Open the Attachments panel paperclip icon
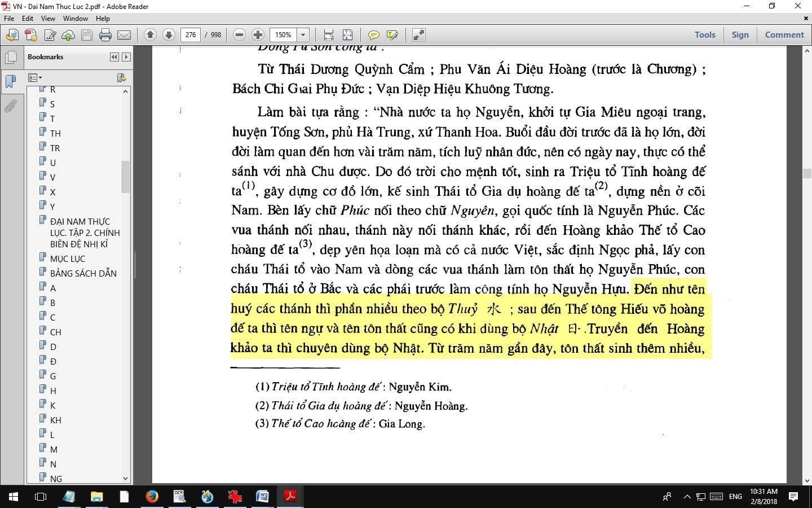 [x=11, y=106]
